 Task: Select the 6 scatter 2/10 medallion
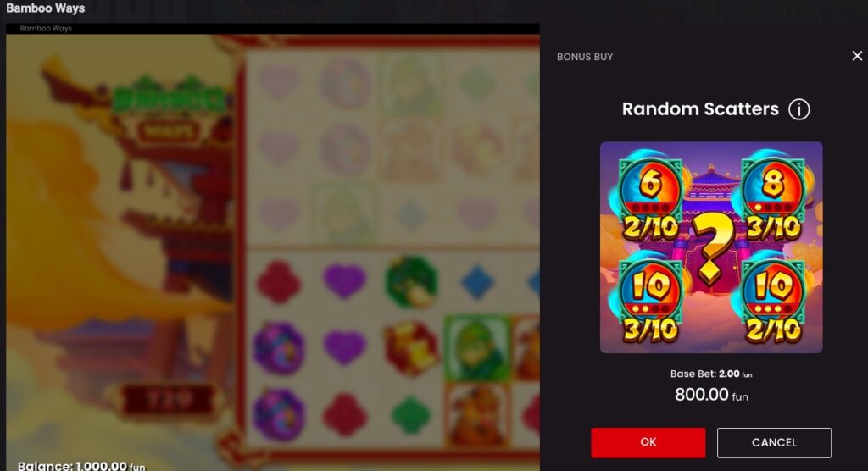click(x=650, y=198)
